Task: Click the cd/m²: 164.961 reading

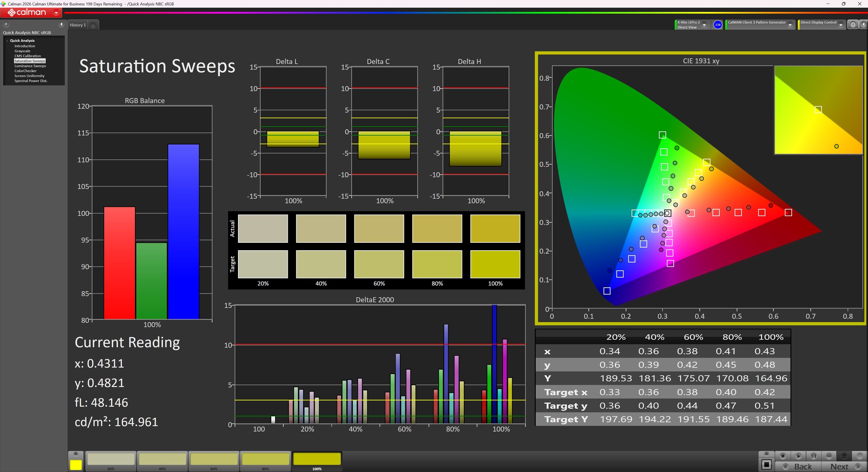Action: [116, 422]
